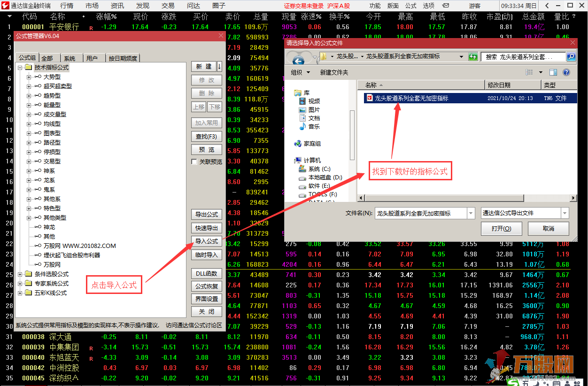This screenshot has width=588, height=386.
Task: Expand the 专家系统公式 node
Action: [x=20, y=284]
